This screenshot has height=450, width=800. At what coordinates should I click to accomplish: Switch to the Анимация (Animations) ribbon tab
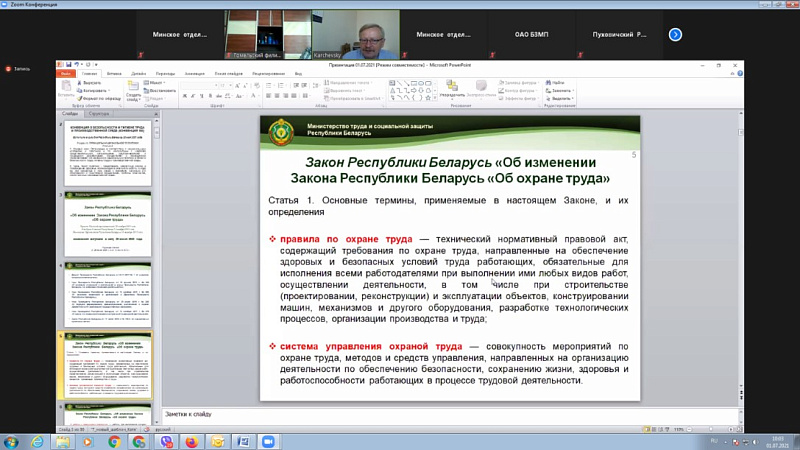tap(195, 73)
